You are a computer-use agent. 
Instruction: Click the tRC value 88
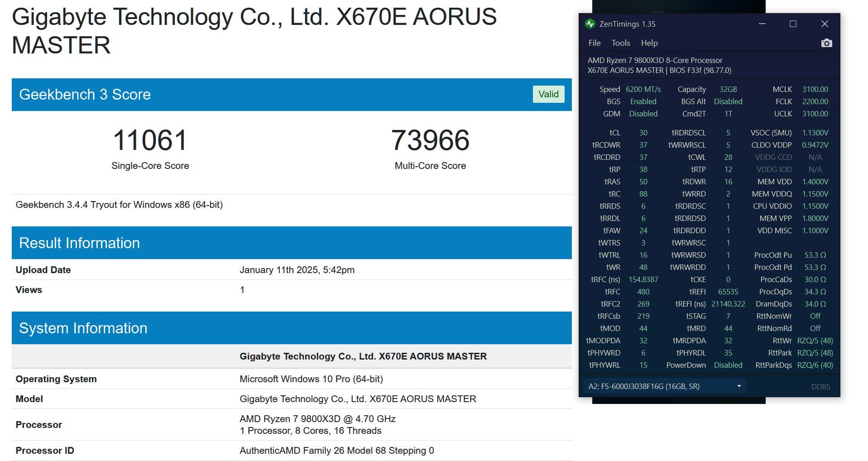pyautogui.click(x=643, y=194)
